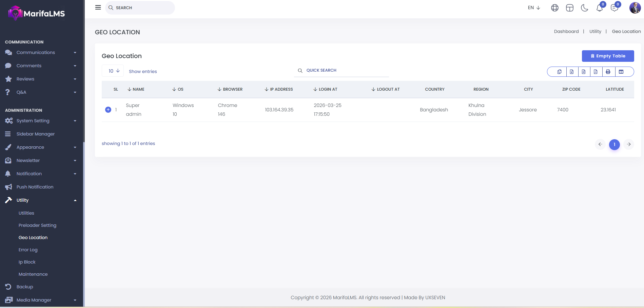Click the globe icon in header
This screenshot has width=644, height=308.
[554, 8]
